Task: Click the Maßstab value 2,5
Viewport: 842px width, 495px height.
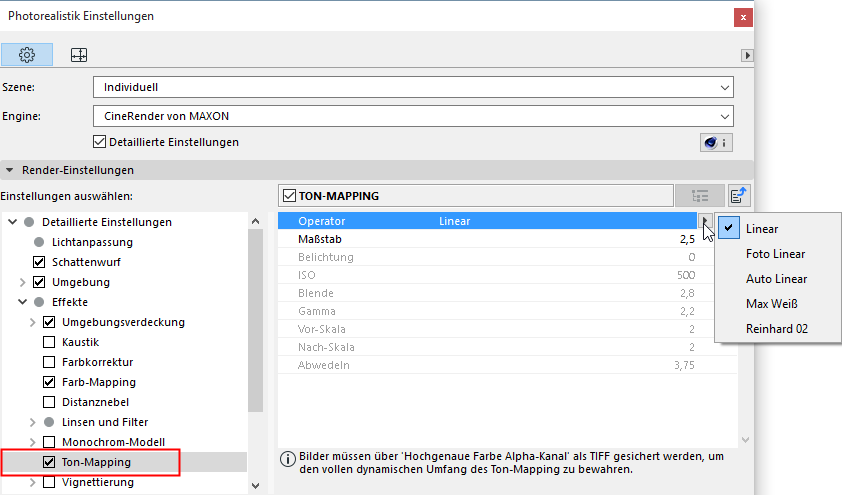Action: [x=687, y=239]
